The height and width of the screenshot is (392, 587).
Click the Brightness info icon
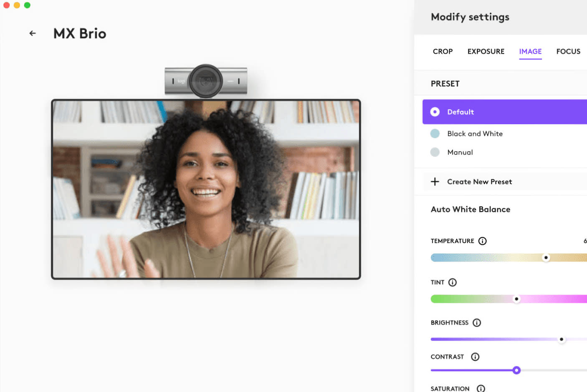pyautogui.click(x=477, y=322)
